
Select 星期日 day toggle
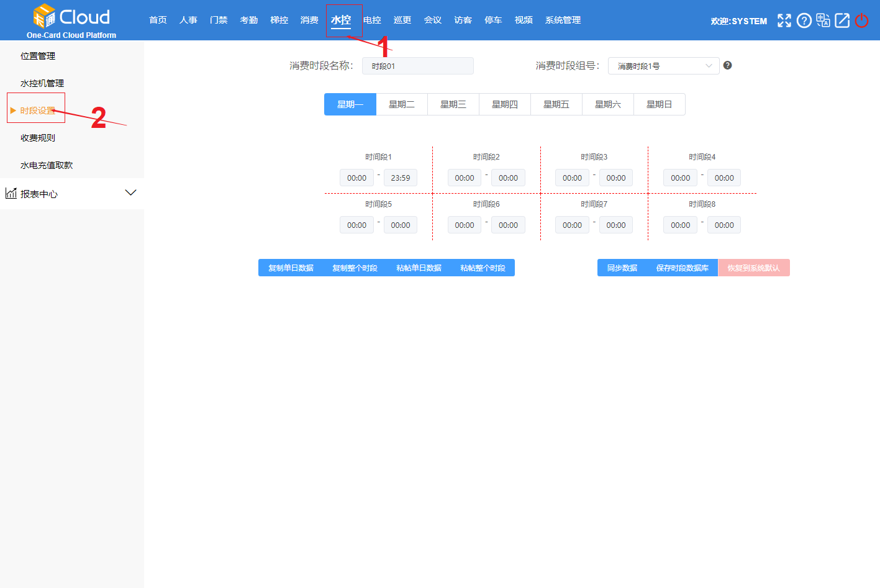click(660, 104)
